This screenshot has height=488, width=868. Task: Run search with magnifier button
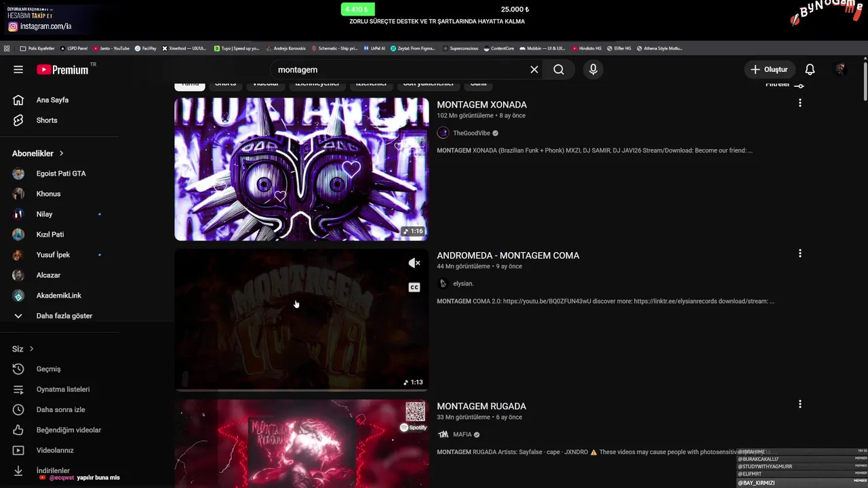point(558,69)
